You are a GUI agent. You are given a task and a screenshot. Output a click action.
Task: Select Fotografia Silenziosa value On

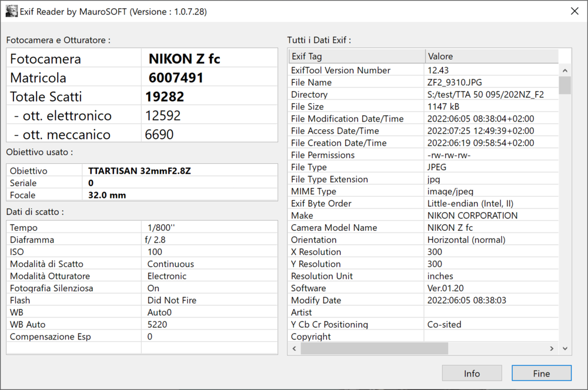coord(153,288)
